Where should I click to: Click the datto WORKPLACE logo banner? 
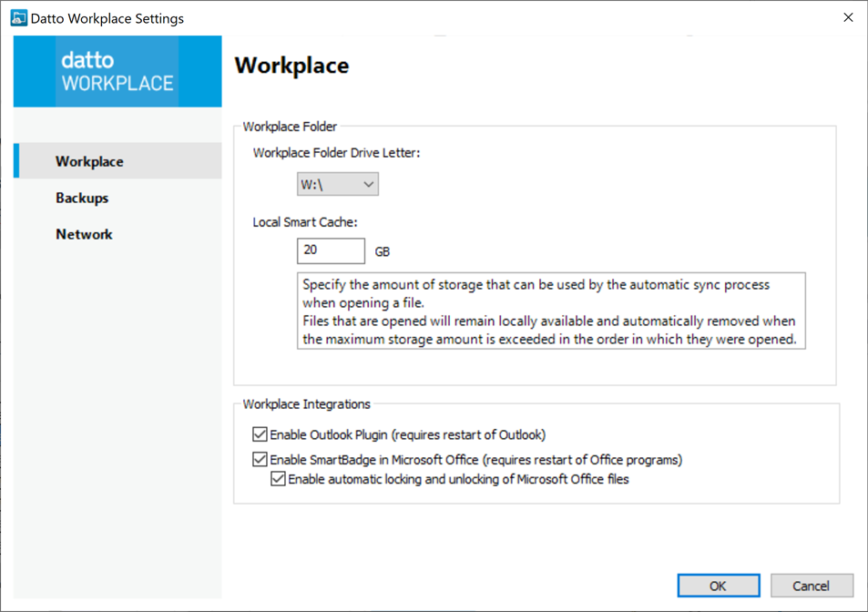pyautogui.click(x=117, y=72)
